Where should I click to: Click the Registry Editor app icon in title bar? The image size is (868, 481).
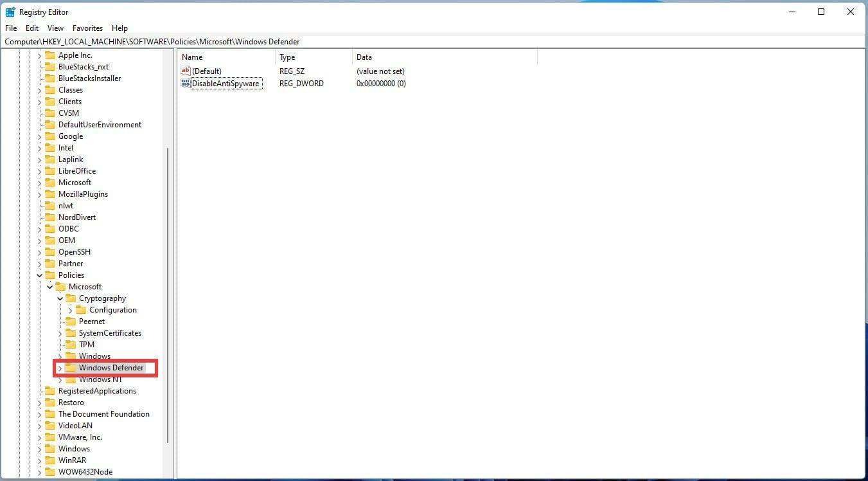click(x=10, y=12)
